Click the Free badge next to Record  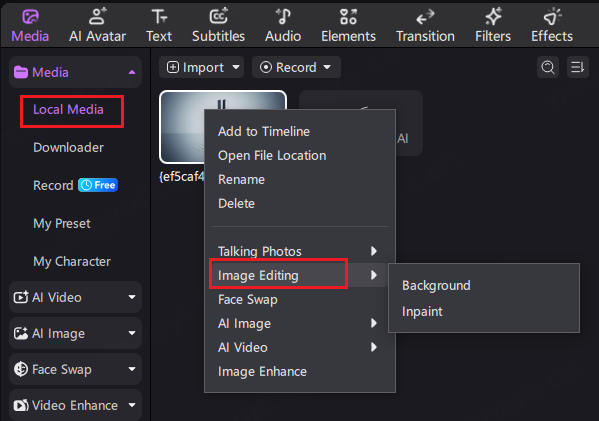click(x=98, y=185)
